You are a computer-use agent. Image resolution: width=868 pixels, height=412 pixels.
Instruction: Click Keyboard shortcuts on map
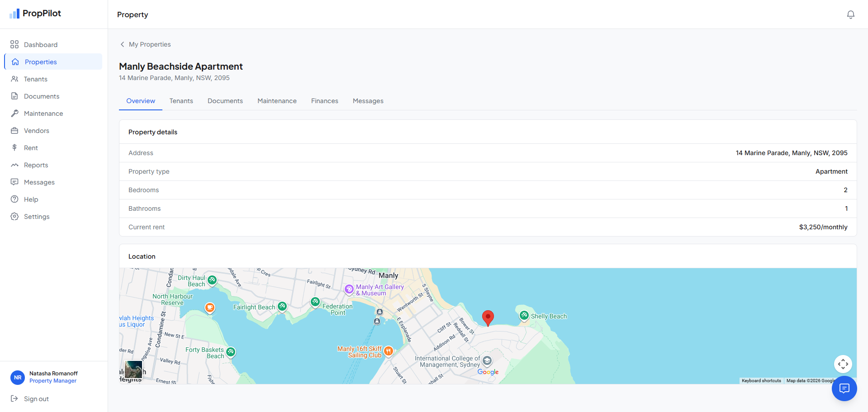coord(761,381)
